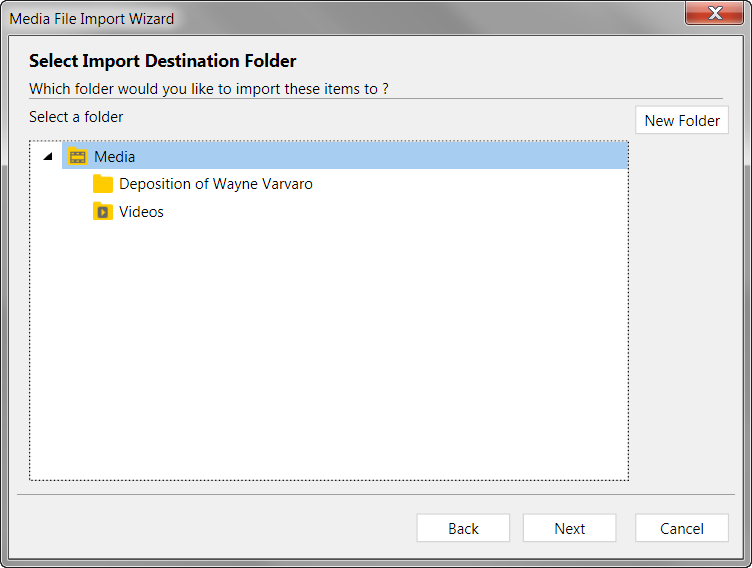Proceed with the Next button
Viewport: 752px width, 568px height.
pos(570,528)
